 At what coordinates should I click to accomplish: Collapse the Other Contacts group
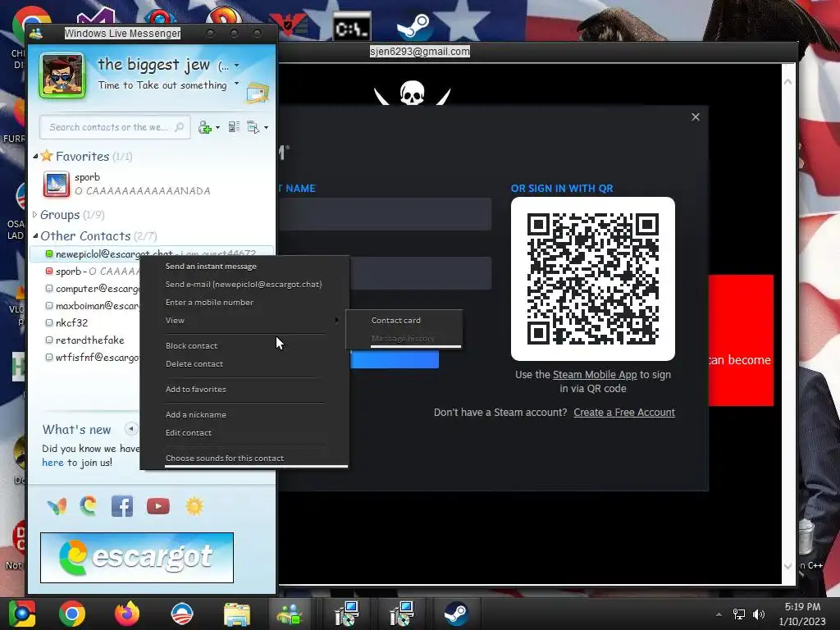click(35, 235)
